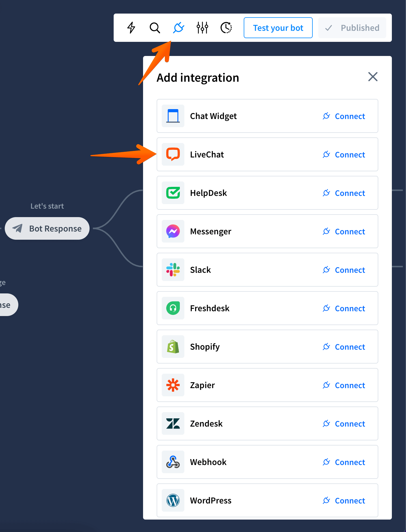Open the search magnifier icon
406x532 pixels.
pyautogui.click(x=155, y=28)
